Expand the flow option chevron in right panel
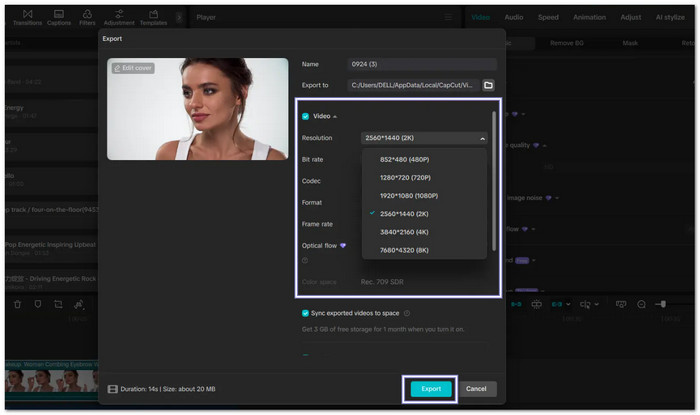 (533, 229)
